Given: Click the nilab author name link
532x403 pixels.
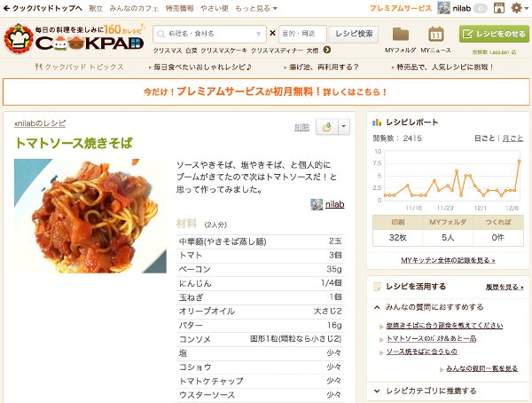Looking at the screenshot, I should 334,204.
